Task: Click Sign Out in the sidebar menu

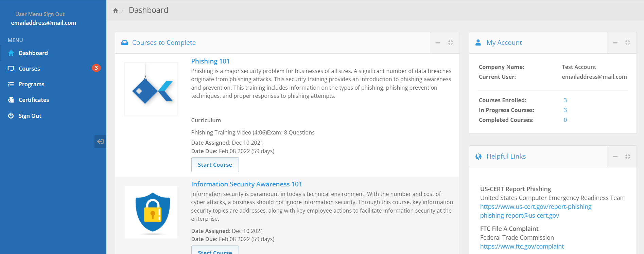Action: [x=30, y=116]
